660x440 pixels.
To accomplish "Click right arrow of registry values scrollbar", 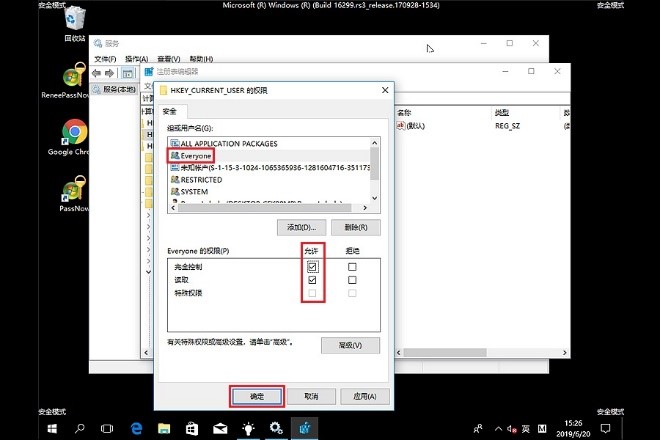I will pyautogui.click(x=565, y=352).
